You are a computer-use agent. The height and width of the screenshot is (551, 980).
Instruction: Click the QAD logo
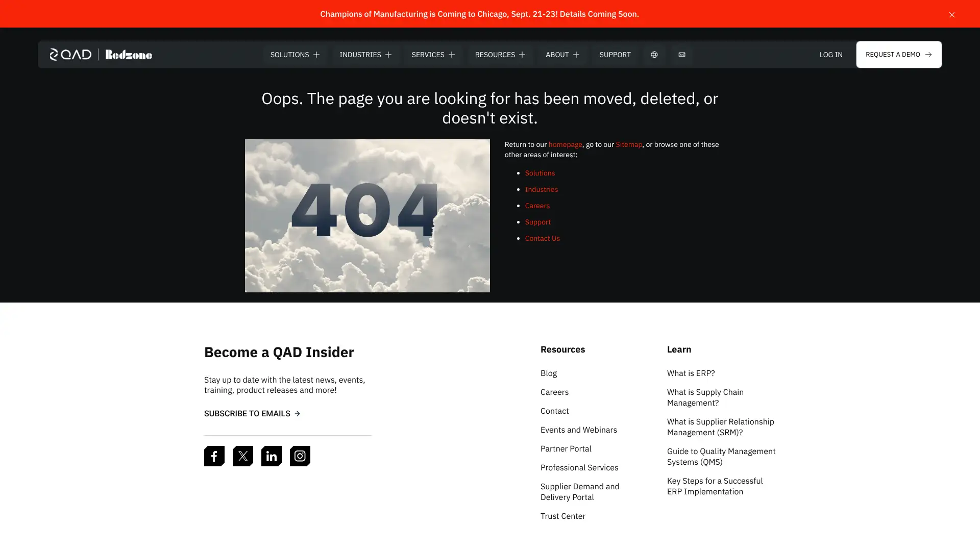pos(70,55)
